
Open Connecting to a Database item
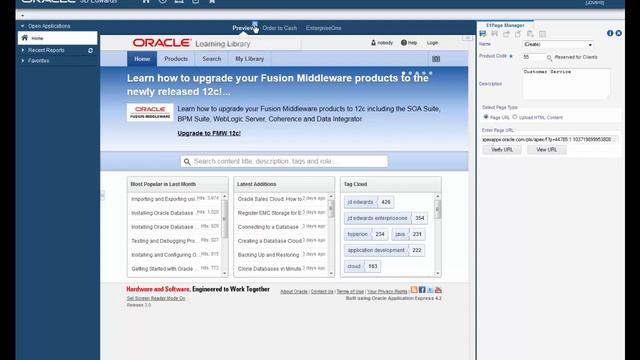(268, 227)
